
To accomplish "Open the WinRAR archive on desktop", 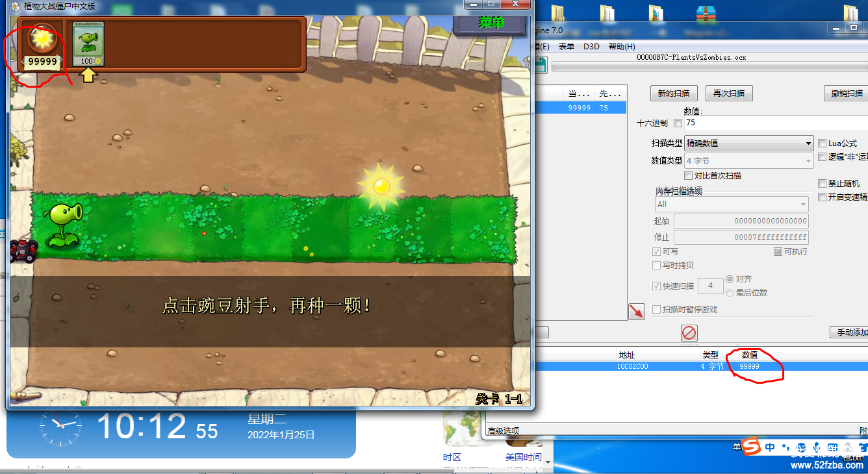I will click(706, 14).
